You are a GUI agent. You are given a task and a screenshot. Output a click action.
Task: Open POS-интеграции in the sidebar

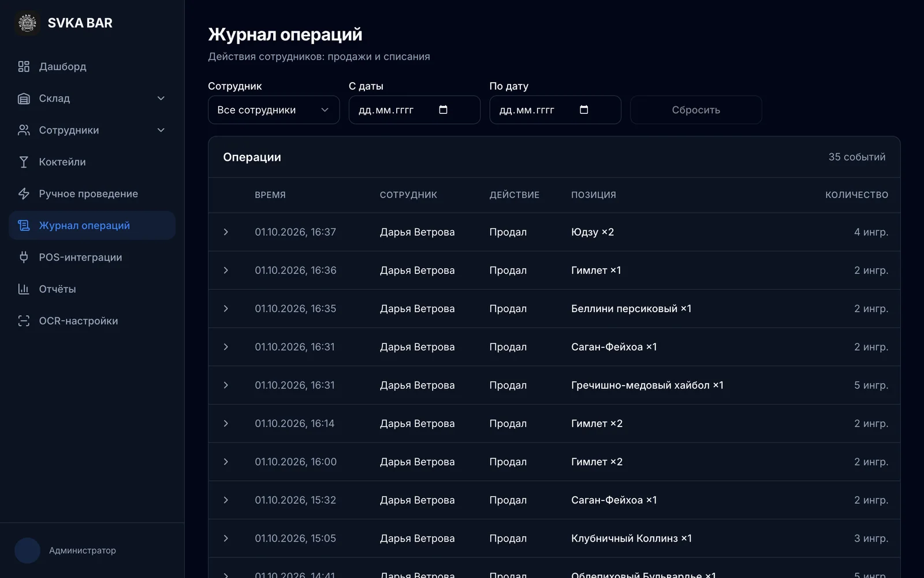coord(92,257)
